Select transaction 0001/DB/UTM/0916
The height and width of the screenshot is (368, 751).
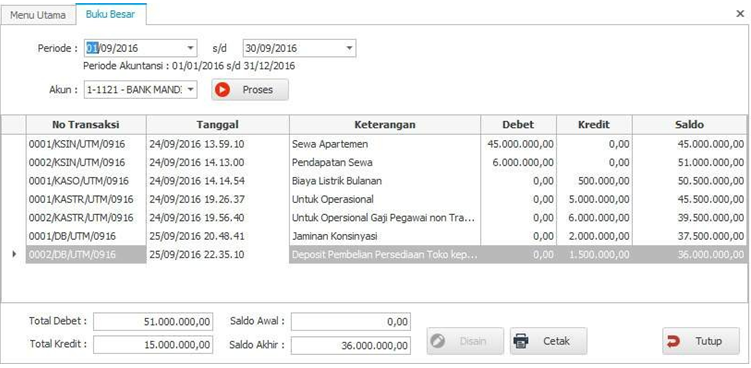86,236
